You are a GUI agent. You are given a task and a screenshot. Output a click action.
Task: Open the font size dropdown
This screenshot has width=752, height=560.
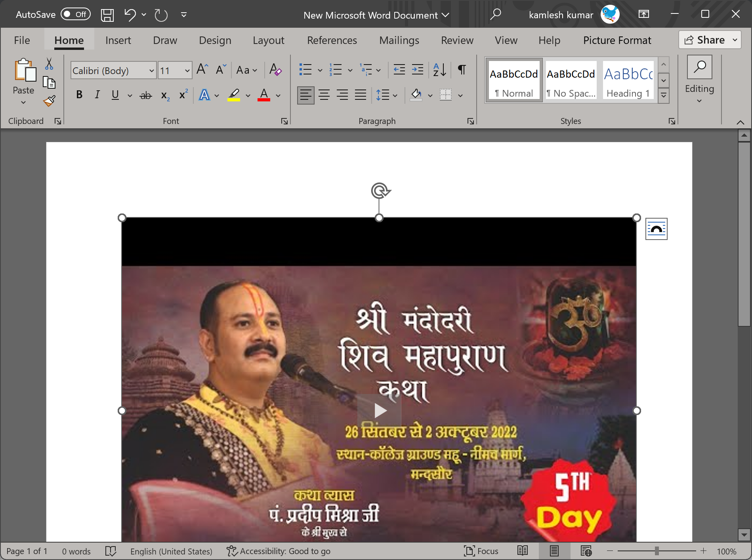pyautogui.click(x=187, y=71)
